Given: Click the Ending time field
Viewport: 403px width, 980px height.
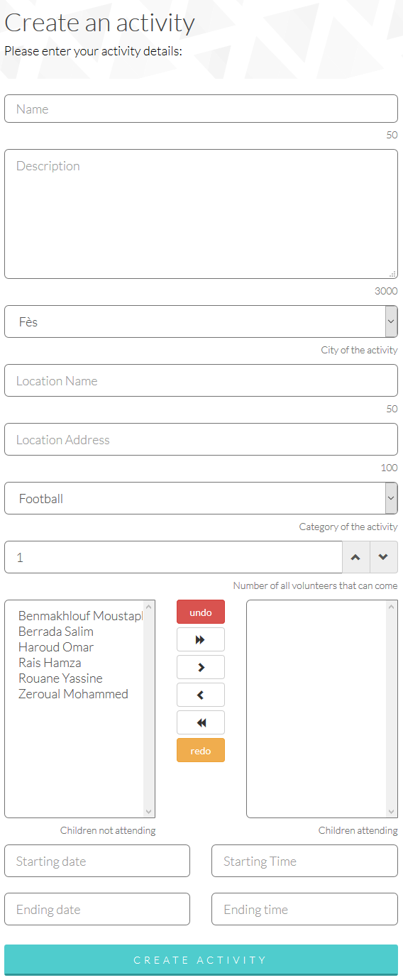Looking at the screenshot, I should coord(304,909).
